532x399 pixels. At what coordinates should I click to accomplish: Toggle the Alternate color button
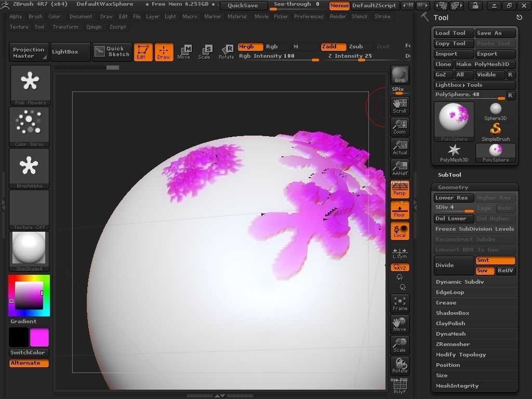coord(29,363)
